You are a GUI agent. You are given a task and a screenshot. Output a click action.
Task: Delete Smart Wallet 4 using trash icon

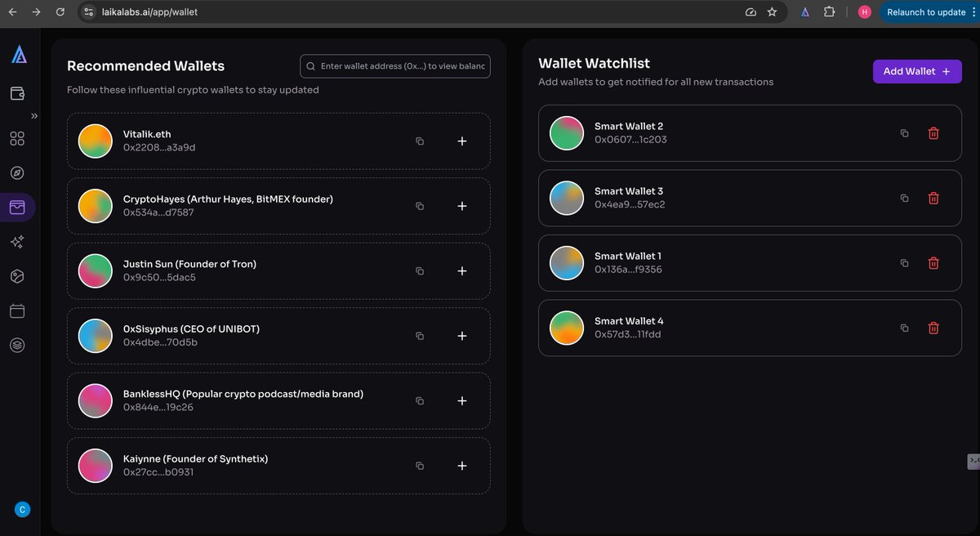coord(933,328)
